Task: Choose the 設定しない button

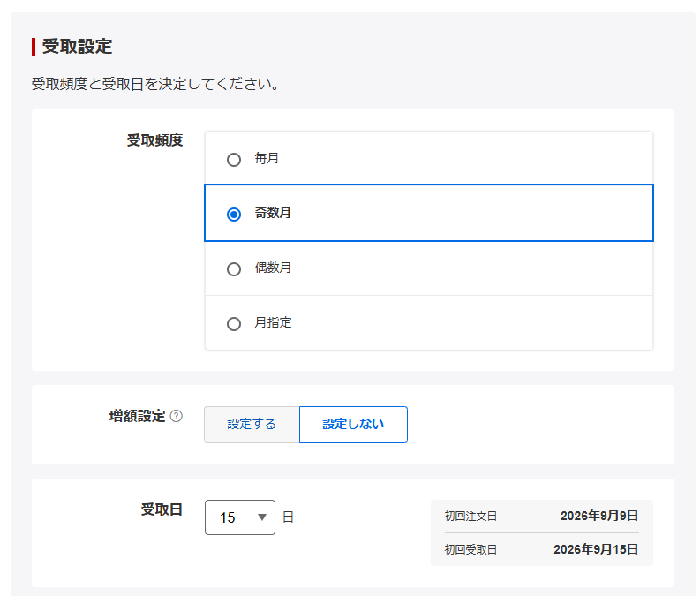Action: [x=353, y=424]
